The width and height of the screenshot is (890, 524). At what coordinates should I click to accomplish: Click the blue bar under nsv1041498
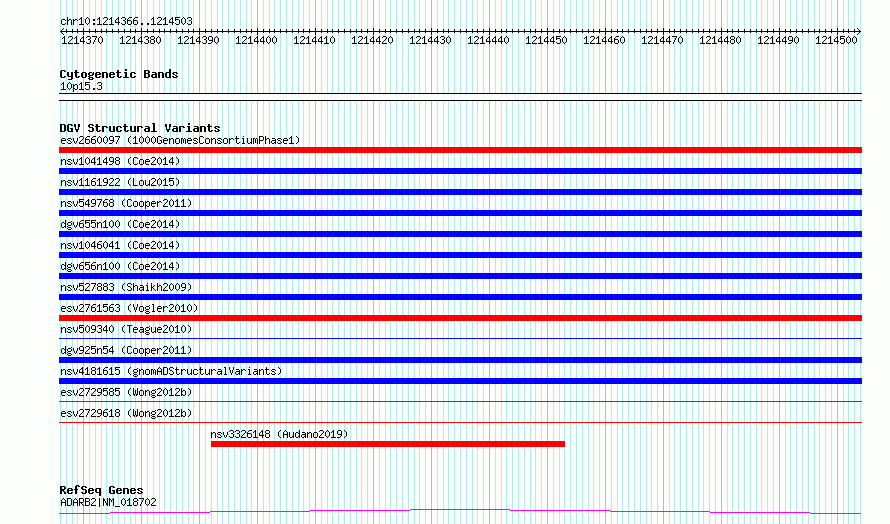[x=460, y=171]
